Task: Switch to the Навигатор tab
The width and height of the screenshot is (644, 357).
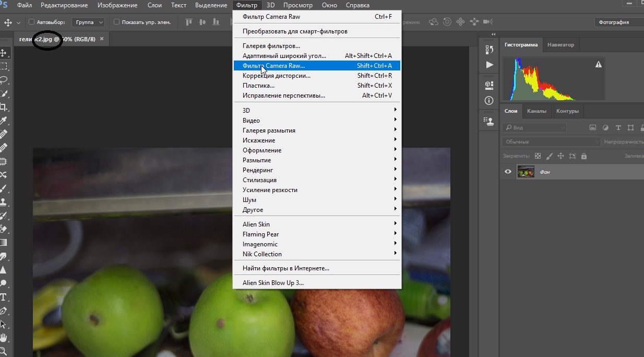Action: pyautogui.click(x=560, y=45)
